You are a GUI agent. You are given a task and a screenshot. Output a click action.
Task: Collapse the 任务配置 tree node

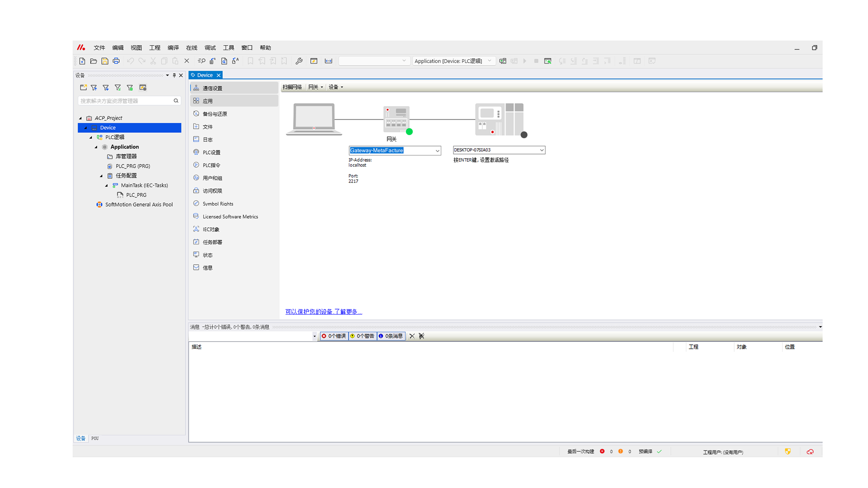(101, 176)
